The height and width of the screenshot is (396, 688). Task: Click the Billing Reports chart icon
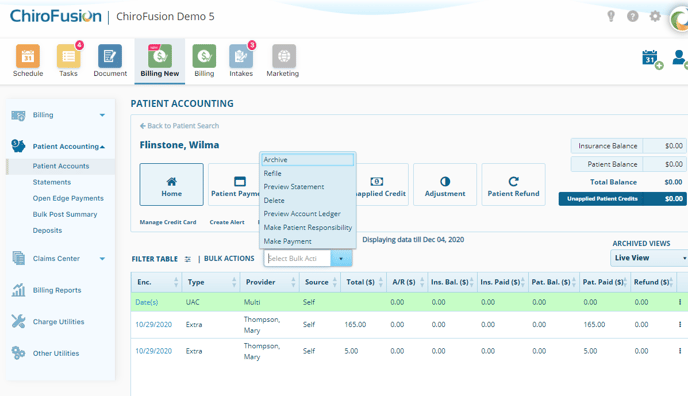pos(18,290)
